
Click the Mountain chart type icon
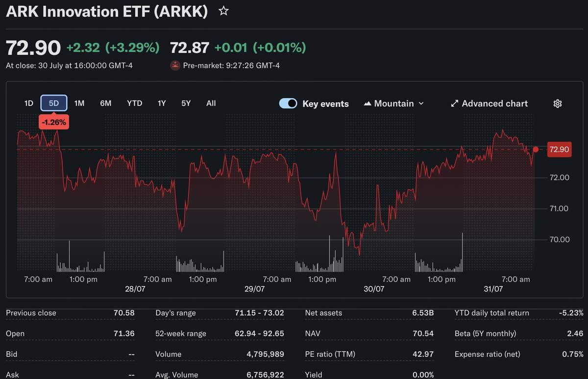click(x=367, y=103)
